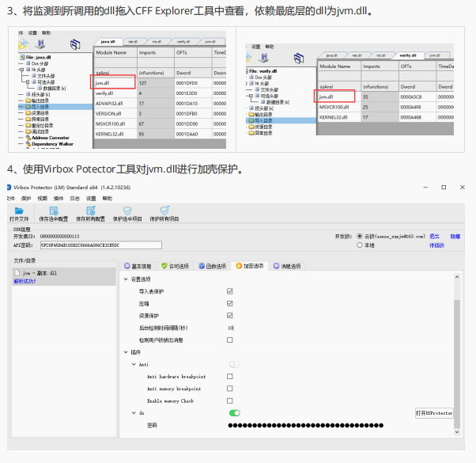Open the 插件 menu in the menu bar
The width and height of the screenshot is (476, 463).
click(59, 199)
